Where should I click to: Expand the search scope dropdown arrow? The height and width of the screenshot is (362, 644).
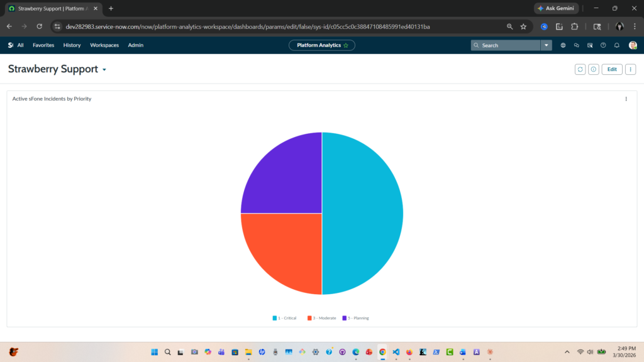[x=546, y=45]
